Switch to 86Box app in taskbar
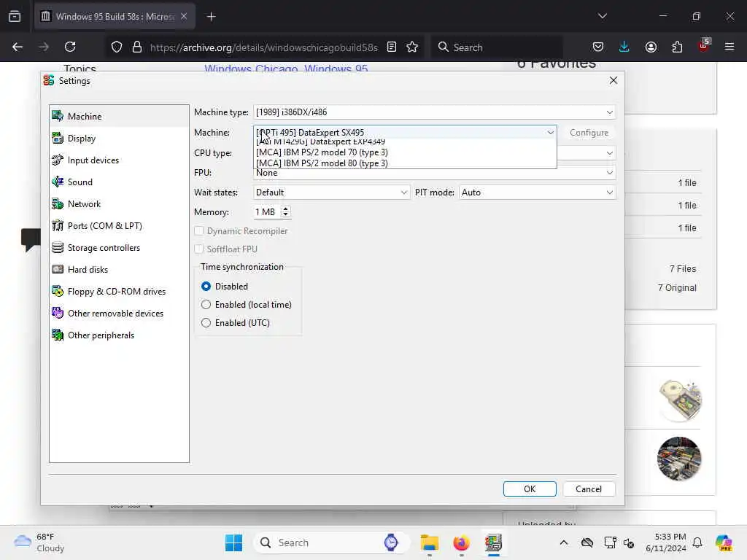The width and height of the screenshot is (747, 560). click(x=493, y=542)
